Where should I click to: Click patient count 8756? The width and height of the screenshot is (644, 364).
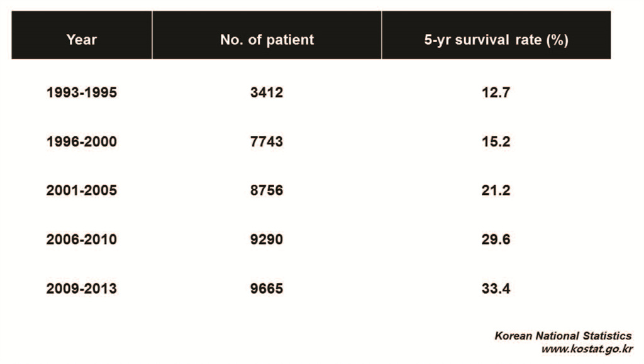(267, 190)
